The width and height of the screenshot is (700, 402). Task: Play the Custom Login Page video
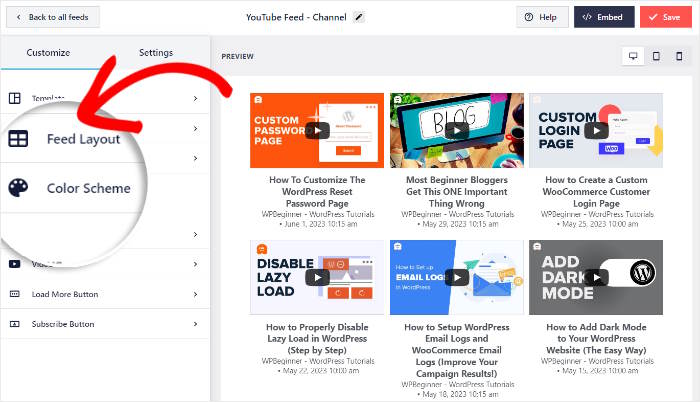(596, 130)
